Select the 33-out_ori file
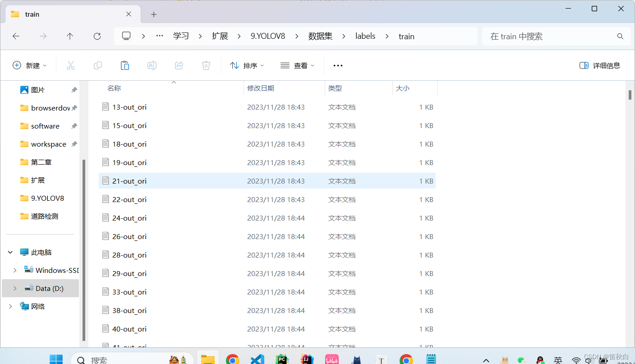The image size is (635, 364). 267,292
